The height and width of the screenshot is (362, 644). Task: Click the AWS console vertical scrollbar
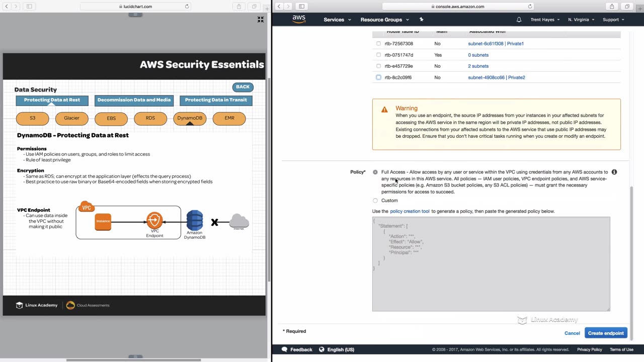(x=631, y=262)
